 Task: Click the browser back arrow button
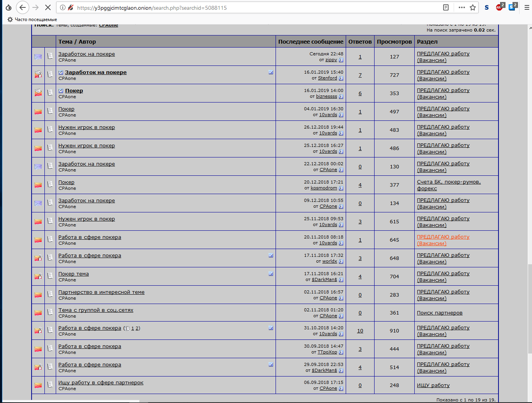(x=23, y=7)
